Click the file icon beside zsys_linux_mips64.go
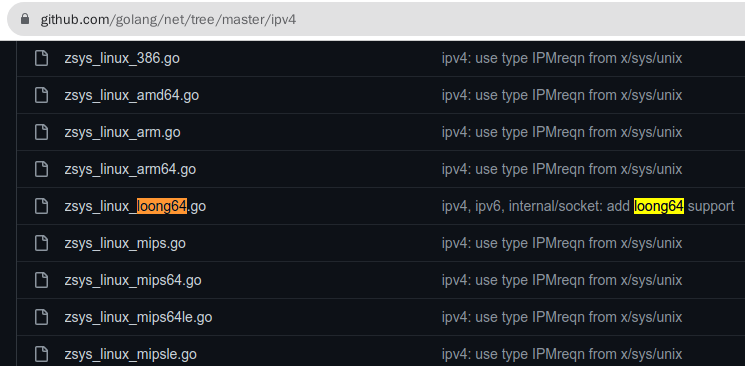 pos(41,280)
